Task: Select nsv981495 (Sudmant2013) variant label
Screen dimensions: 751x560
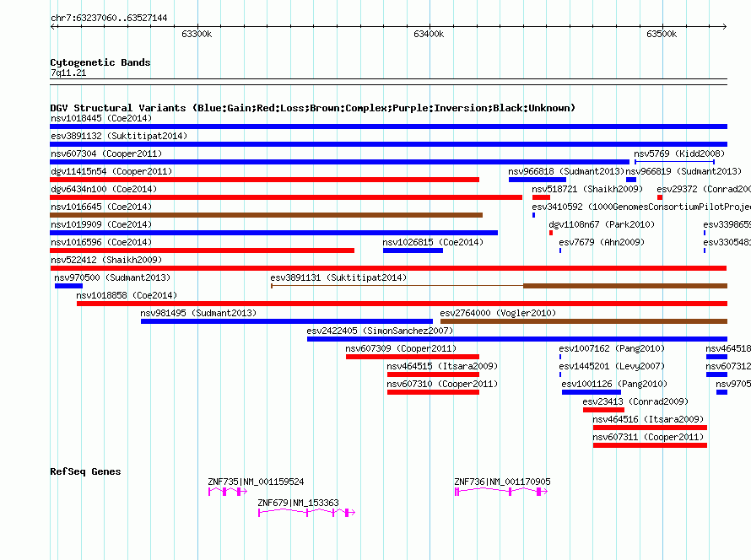Action: [x=198, y=313]
